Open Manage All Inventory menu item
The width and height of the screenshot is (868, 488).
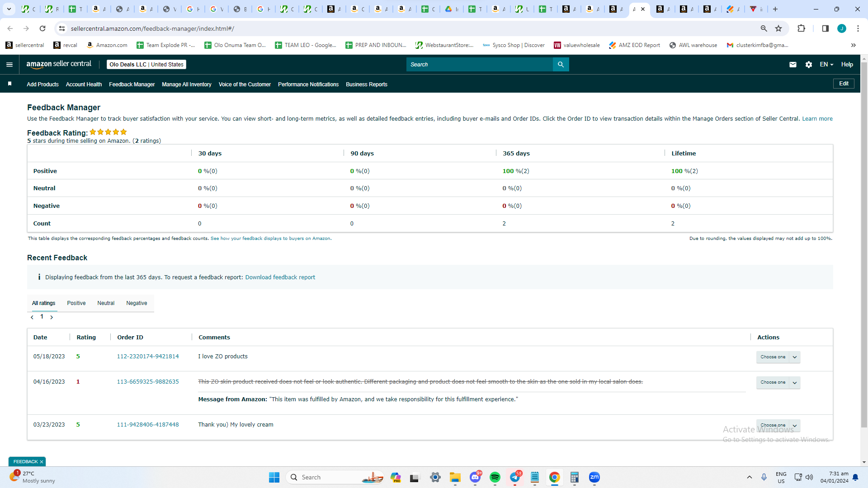(x=187, y=84)
